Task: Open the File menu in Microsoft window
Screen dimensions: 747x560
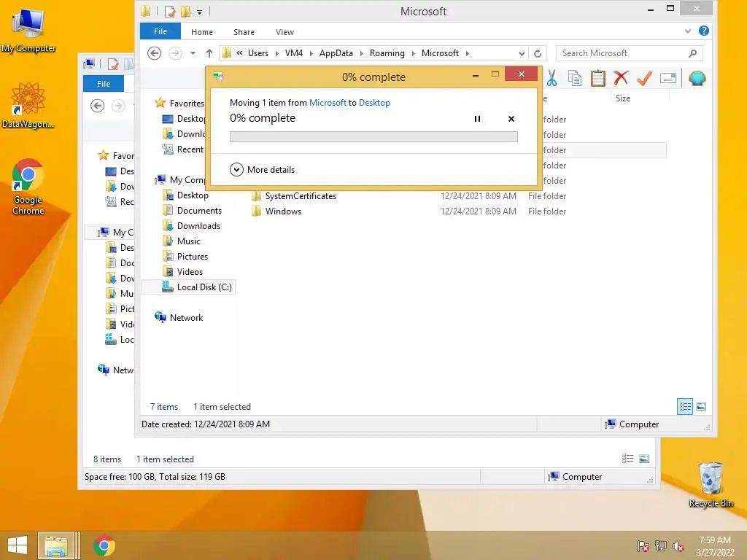Action: click(160, 31)
